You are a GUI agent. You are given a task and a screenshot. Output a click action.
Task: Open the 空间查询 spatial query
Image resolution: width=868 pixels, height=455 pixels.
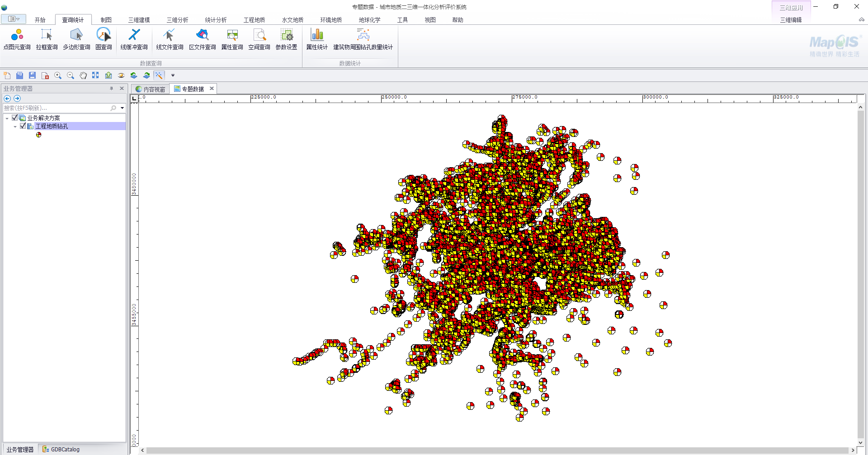coord(259,39)
